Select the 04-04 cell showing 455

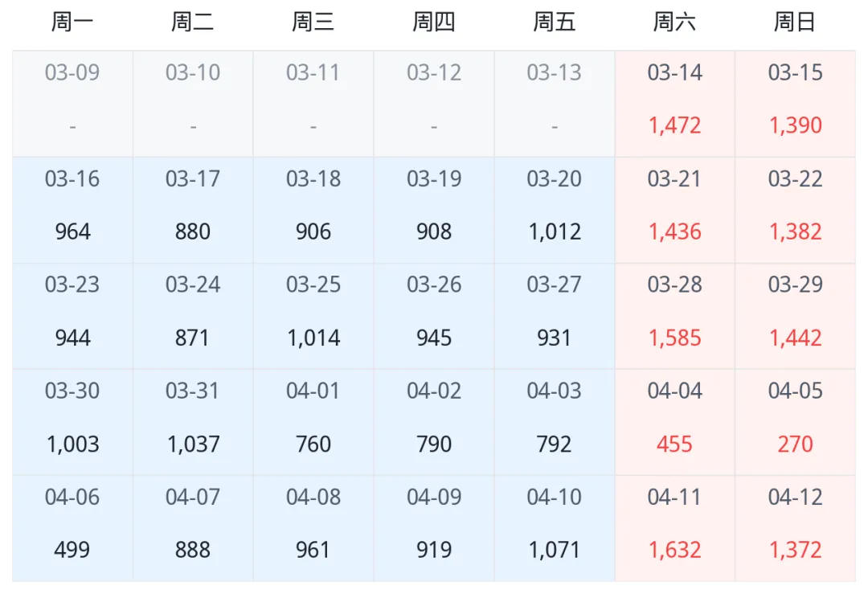[675, 422]
